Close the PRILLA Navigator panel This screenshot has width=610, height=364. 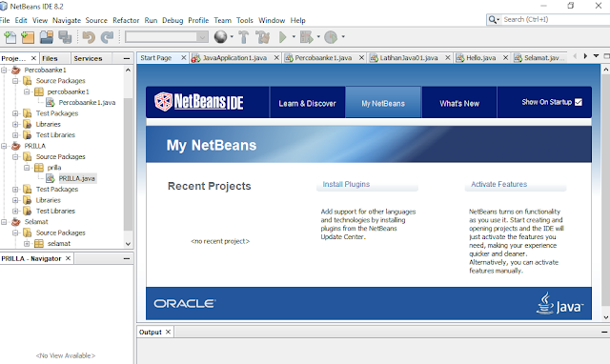click(x=68, y=258)
